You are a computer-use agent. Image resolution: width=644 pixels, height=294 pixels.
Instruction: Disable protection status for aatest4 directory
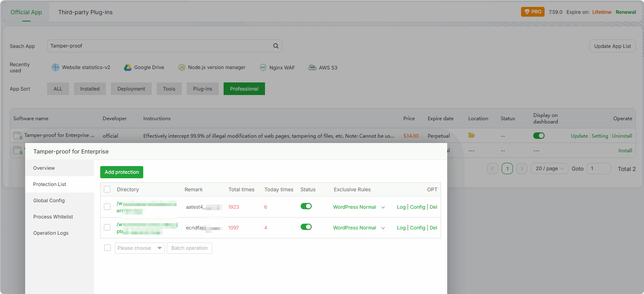306,206
